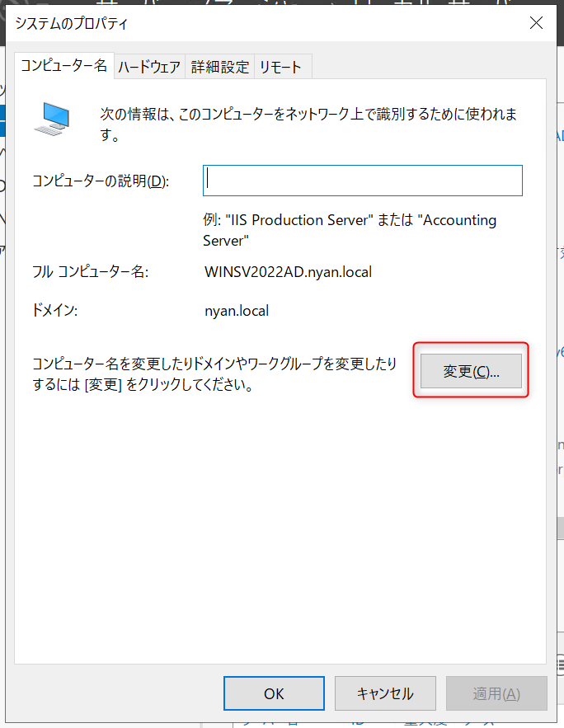Focus the コンピューターの説明 text field
Viewport: 564px width, 728px height.
tap(362, 181)
